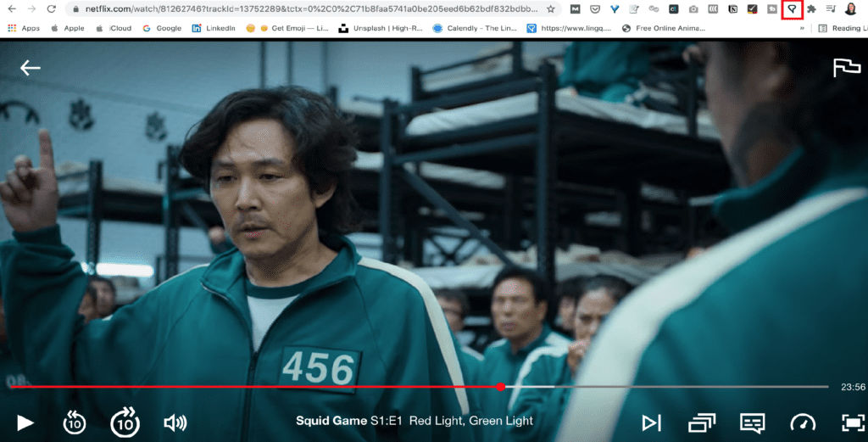
Task: Open the Chrome profile avatar
Action: [851, 8]
